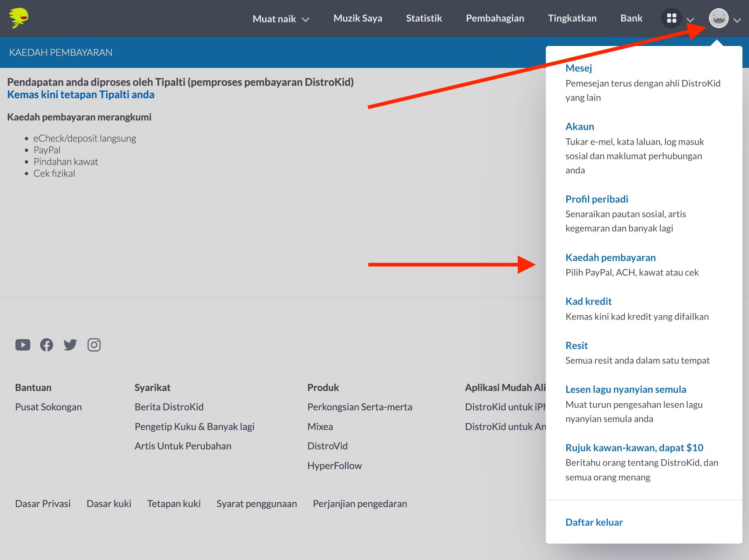
Task: Select Kaedah pembayaran from profile menu
Action: point(610,257)
